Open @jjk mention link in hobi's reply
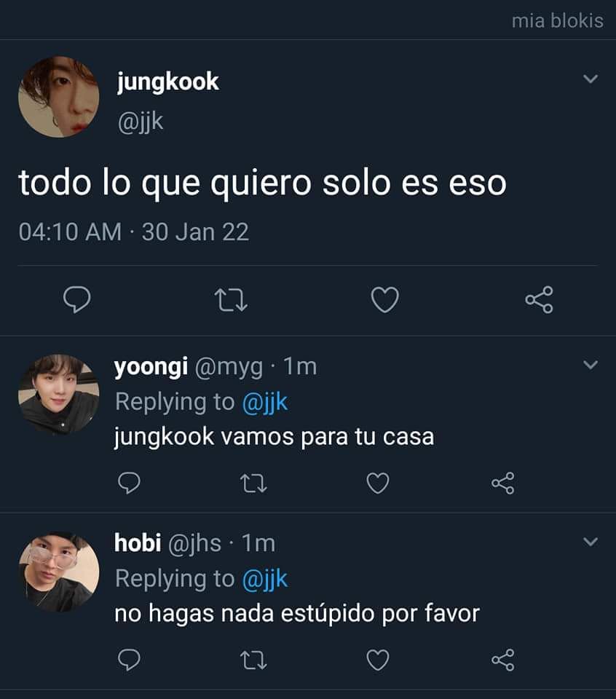This screenshot has height=699, width=616. point(265,579)
